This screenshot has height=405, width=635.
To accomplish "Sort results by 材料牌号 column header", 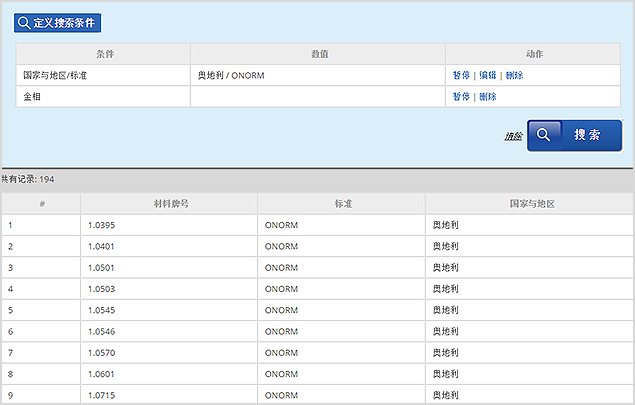I will click(x=171, y=204).
